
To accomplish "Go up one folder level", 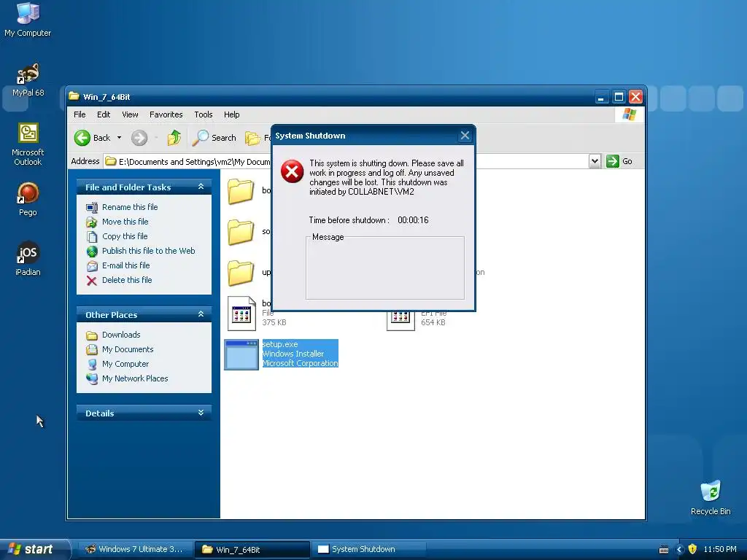I will point(174,138).
